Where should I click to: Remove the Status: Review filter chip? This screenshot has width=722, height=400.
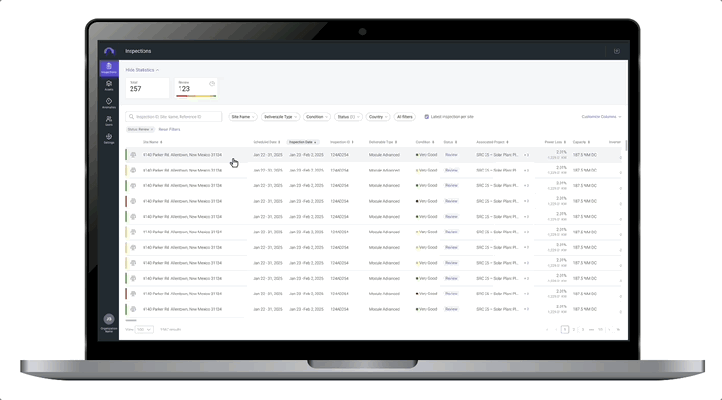coord(152,129)
